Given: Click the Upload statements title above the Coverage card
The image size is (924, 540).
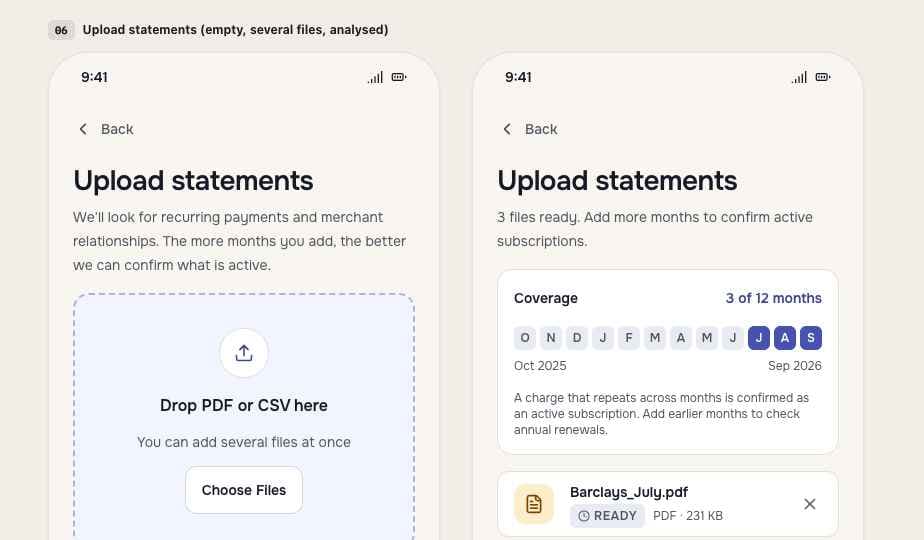Looking at the screenshot, I should pyautogui.click(x=617, y=180).
